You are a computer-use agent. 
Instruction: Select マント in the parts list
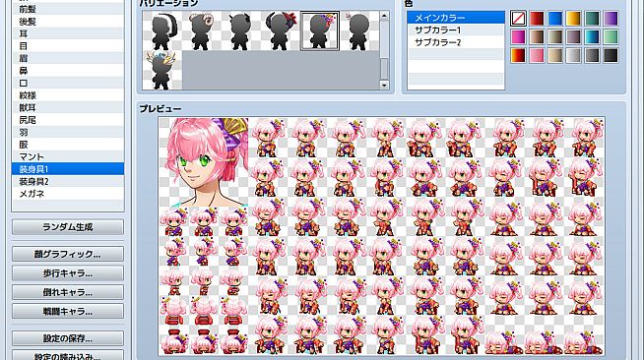coord(68,156)
